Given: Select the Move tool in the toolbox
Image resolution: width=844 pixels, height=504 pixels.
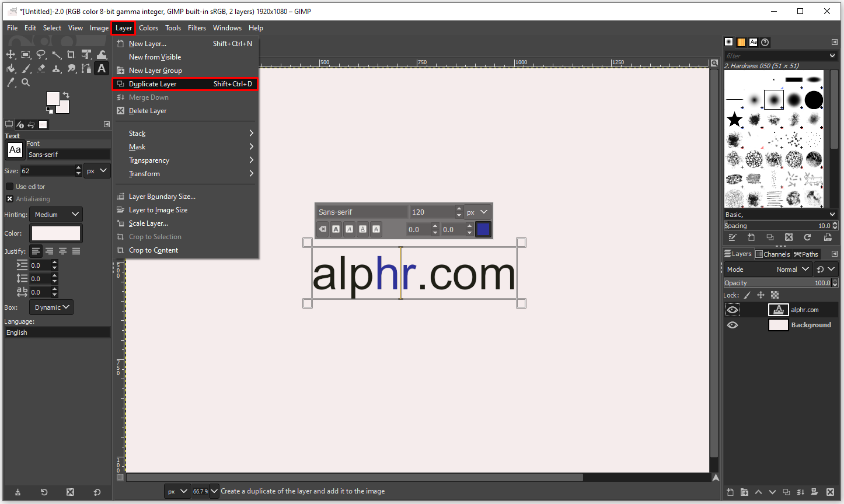Looking at the screenshot, I should pyautogui.click(x=11, y=54).
